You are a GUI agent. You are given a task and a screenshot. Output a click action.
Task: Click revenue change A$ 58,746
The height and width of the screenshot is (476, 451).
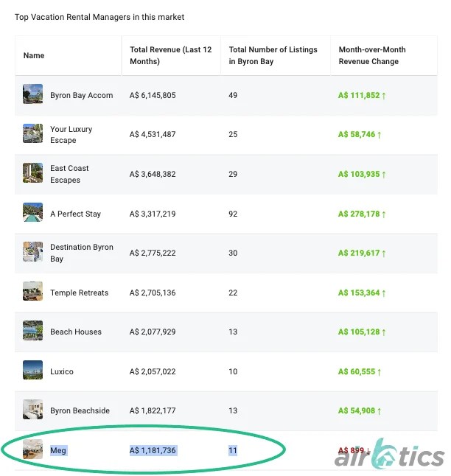(x=360, y=135)
